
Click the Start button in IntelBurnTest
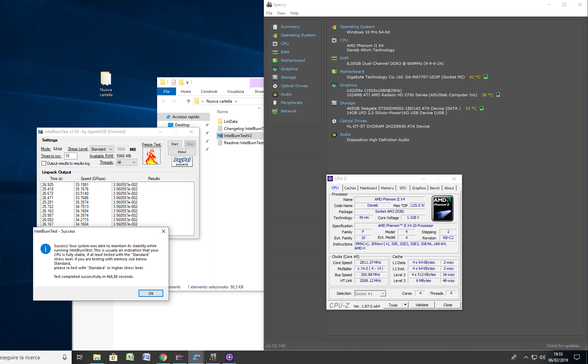pyautogui.click(x=175, y=144)
